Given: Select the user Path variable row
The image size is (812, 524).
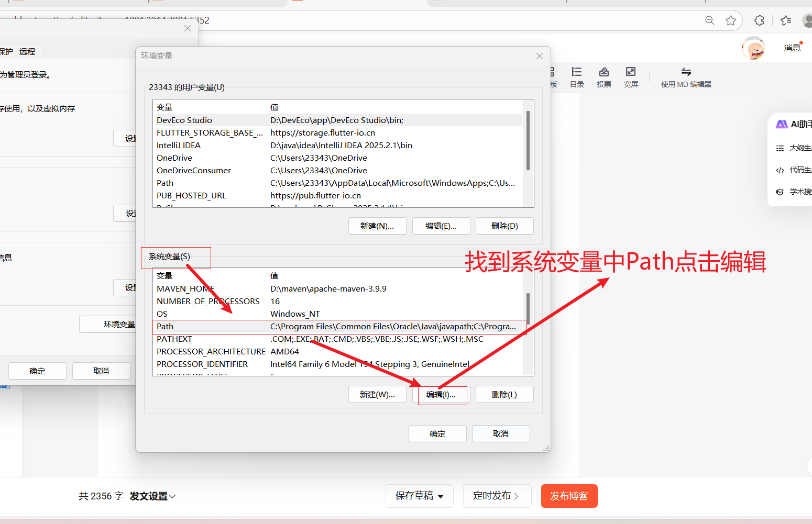Looking at the screenshot, I should click(x=338, y=183).
